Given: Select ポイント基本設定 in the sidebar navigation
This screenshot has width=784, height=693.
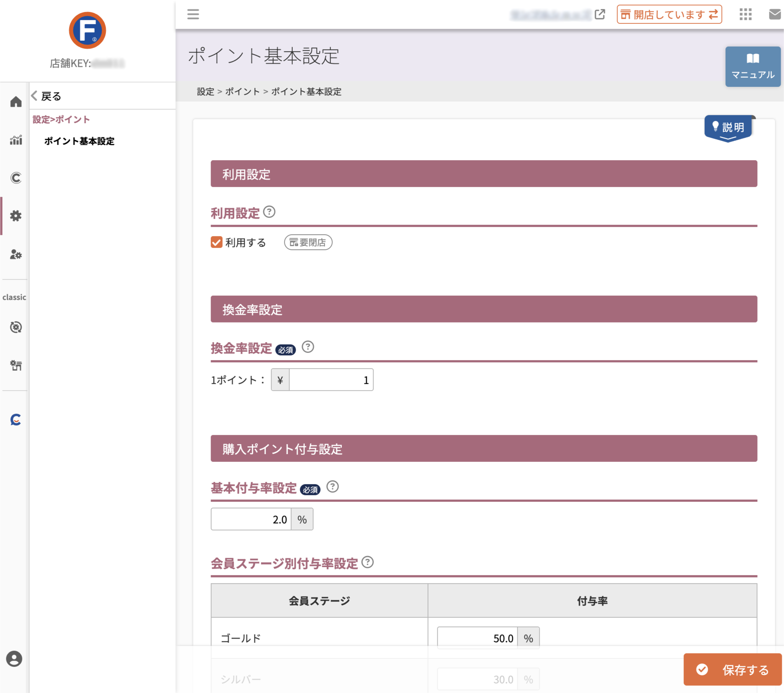Looking at the screenshot, I should click(x=79, y=142).
